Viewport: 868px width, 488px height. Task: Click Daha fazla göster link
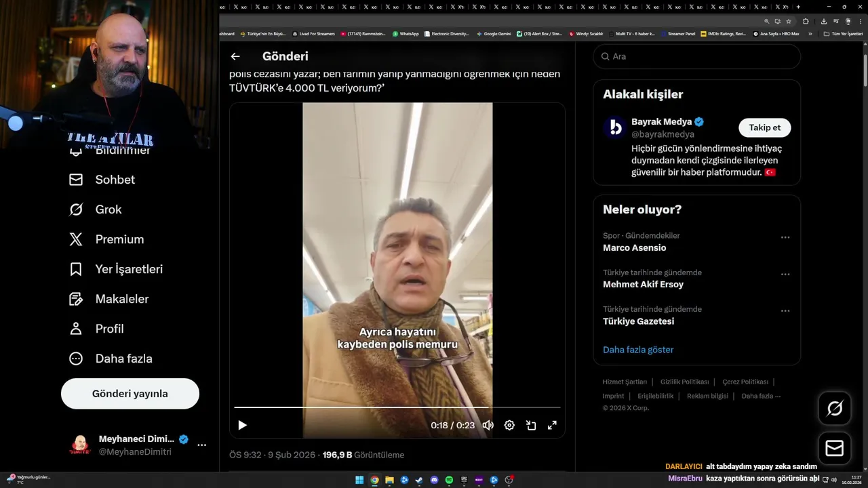(638, 350)
